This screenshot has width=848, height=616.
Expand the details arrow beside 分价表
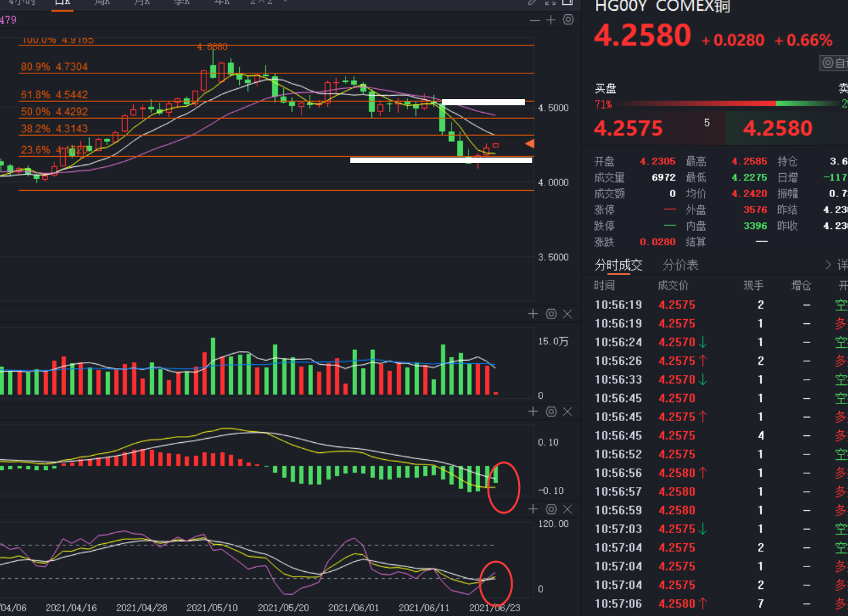pos(829,265)
